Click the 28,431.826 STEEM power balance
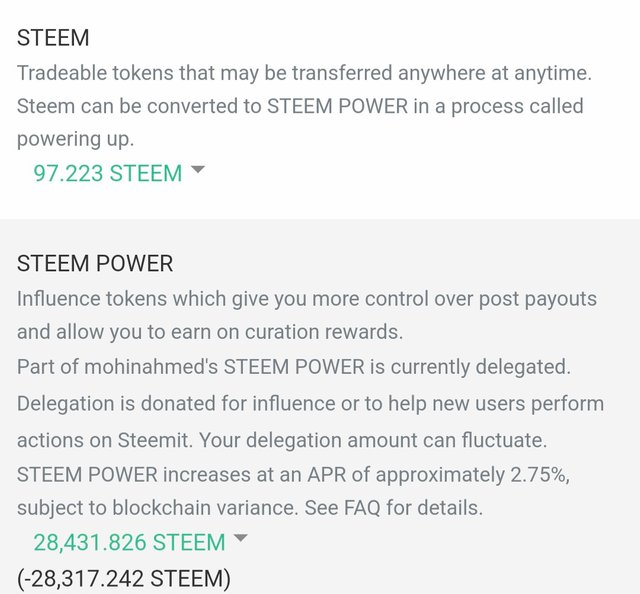Screen dimensions: 640x594 129,542
